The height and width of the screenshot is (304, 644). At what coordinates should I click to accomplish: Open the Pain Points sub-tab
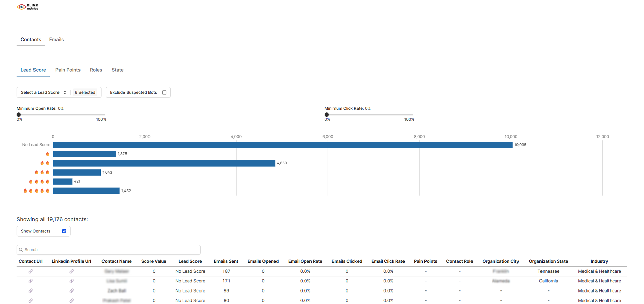(68, 70)
